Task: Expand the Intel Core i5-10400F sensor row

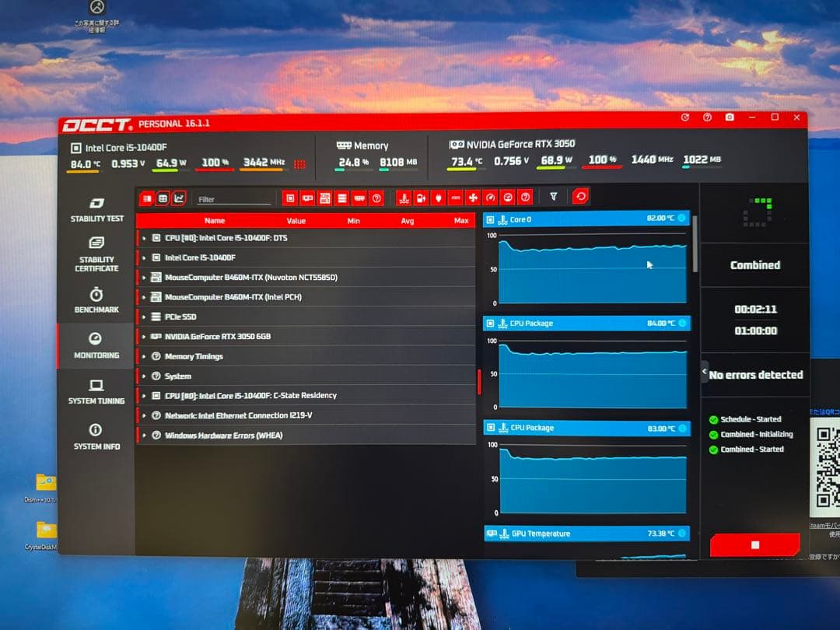Action: point(306,257)
